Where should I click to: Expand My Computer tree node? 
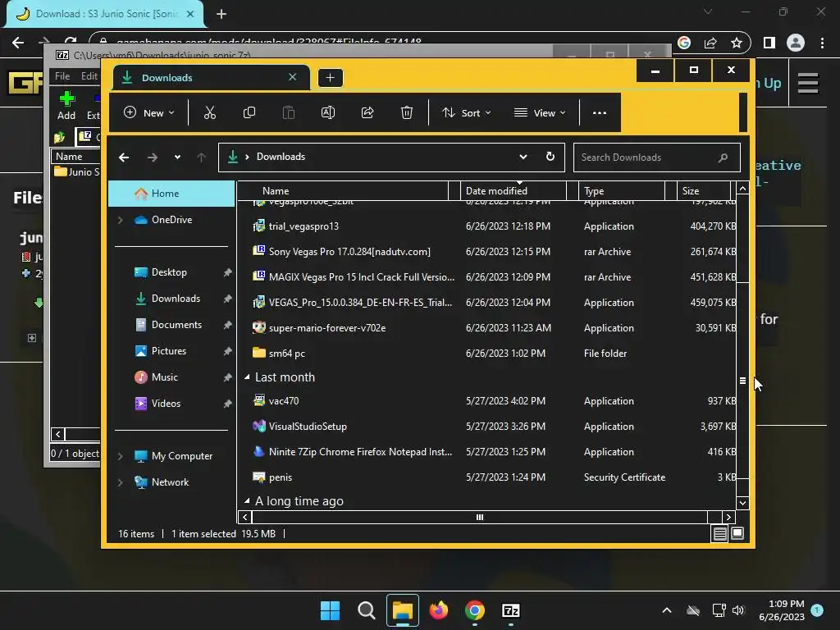[120, 456]
